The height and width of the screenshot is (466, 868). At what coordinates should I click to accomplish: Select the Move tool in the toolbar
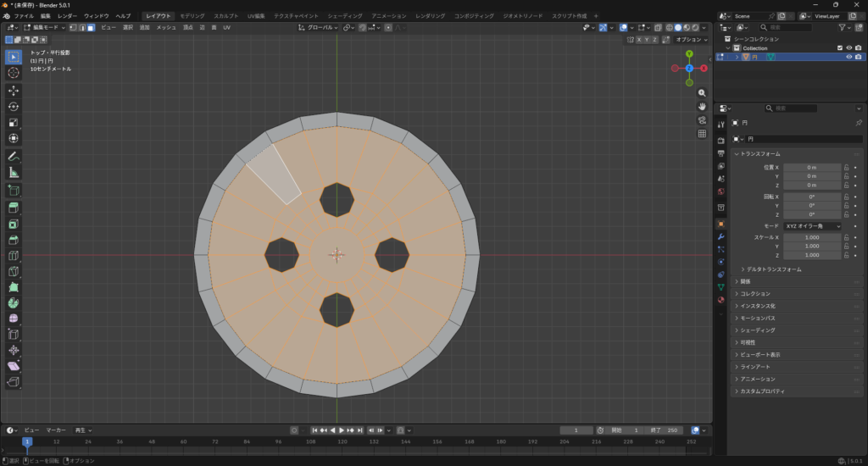(x=14, y=90)
